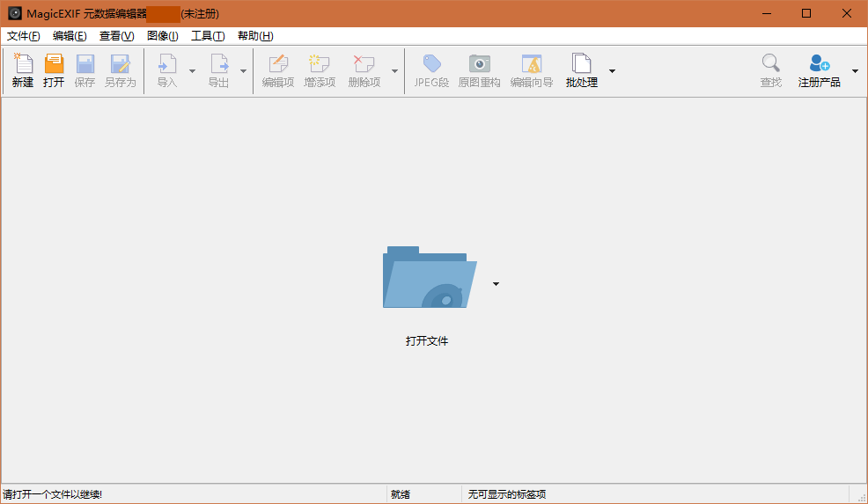Image resolution: width=868 pixels, height=504 pixels.
Task: Open the 查看(V) menu
Action: click(117, 36)
